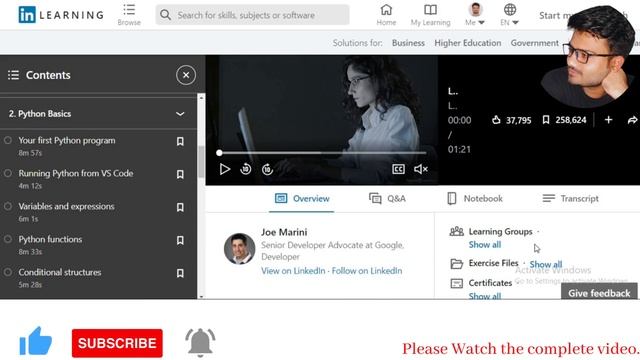This screenshot has width=640, height=360.
Task: Click the notification bell icon
Action: pos(200,342)
